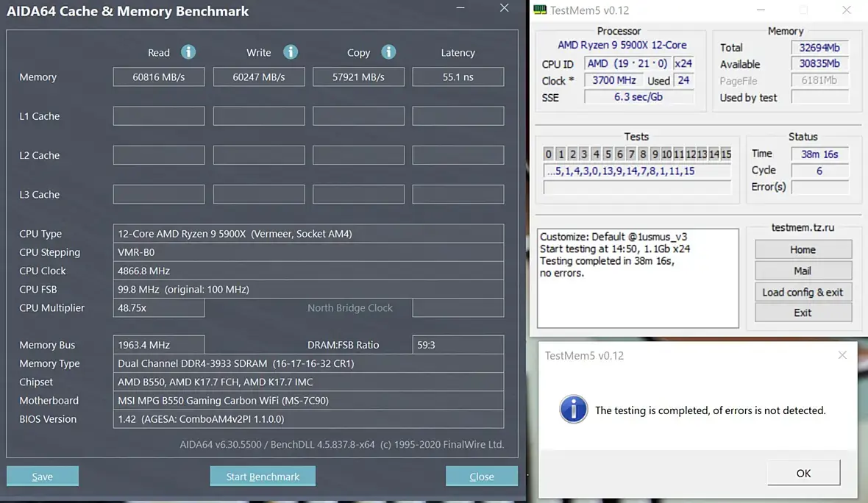Click TestMem5 Used threads value 24
The height and width of the screenshot is (503, 868).
coord(683,80)
